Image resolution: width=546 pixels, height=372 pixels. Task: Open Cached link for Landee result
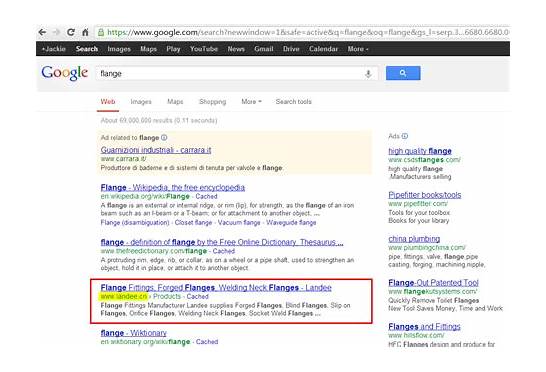pyautogui.click(x=197, y=296)
